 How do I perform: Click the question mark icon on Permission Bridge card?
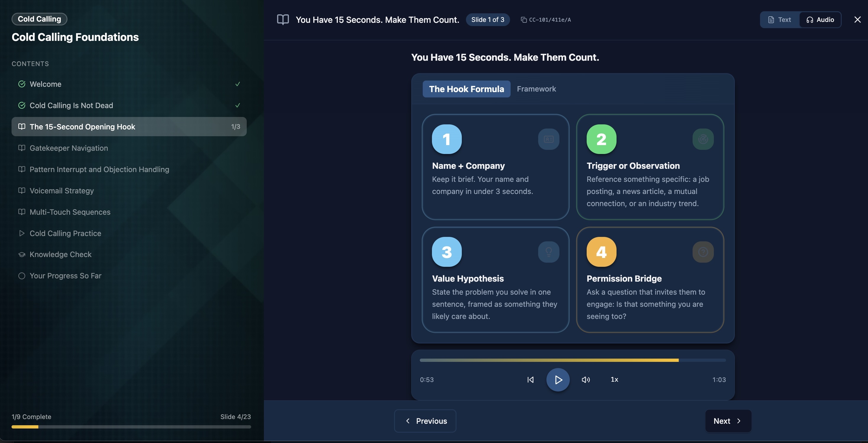pyautogui.click(x=703, y=252)
